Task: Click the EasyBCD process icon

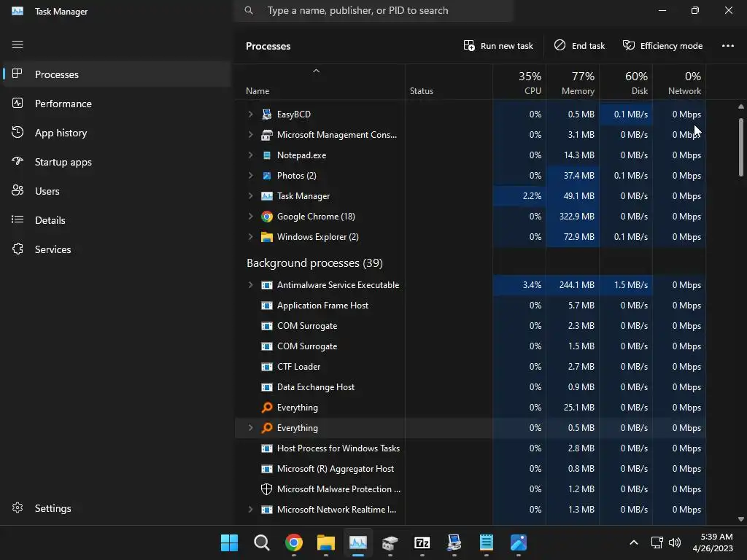Action: click(267, 114)
